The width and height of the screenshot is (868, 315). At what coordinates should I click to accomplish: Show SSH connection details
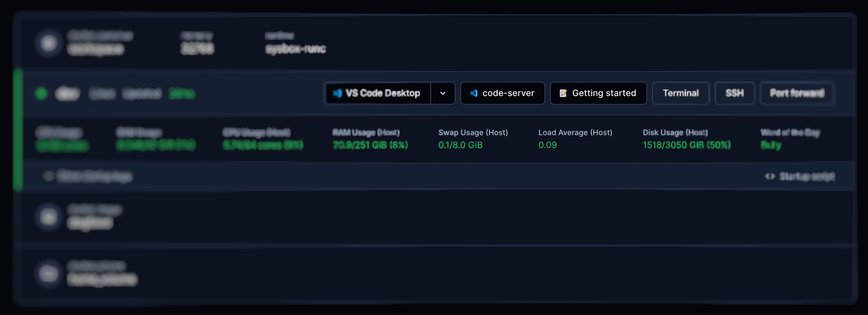[x=735, y=93]
